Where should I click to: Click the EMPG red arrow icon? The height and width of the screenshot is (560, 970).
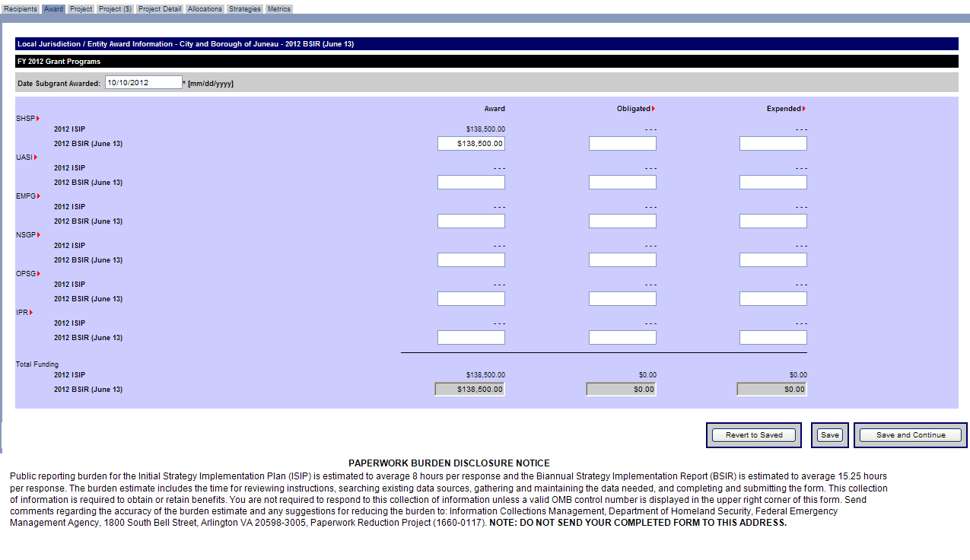point(38,196)
